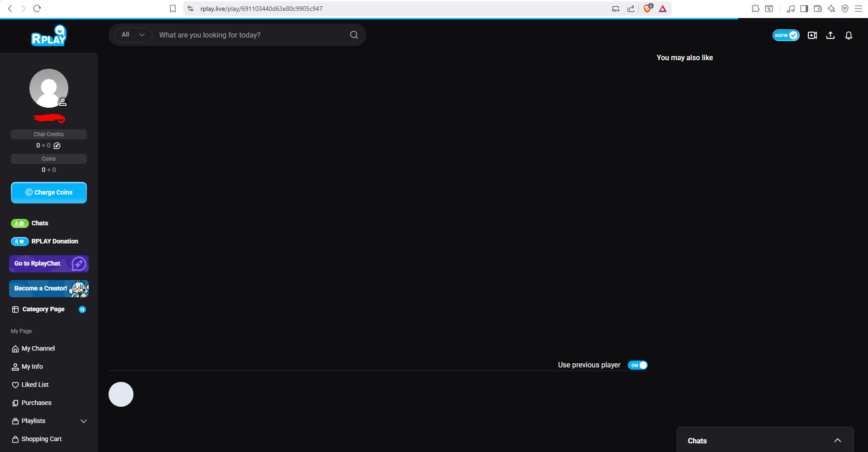This screenshot has height=452, width=868.
Task: Open notifications with the bell icon
Action: coord(849,35)
